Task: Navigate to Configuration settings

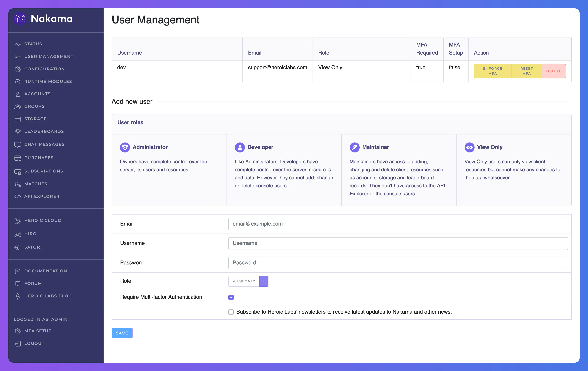Action: point(44,68)
